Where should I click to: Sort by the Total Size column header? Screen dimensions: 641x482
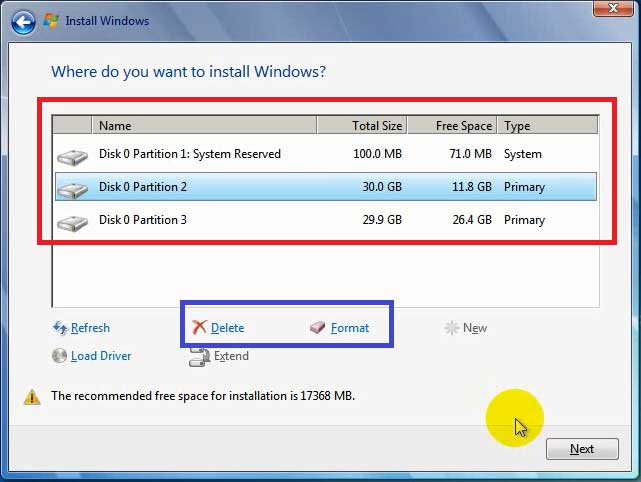[362, 126]
